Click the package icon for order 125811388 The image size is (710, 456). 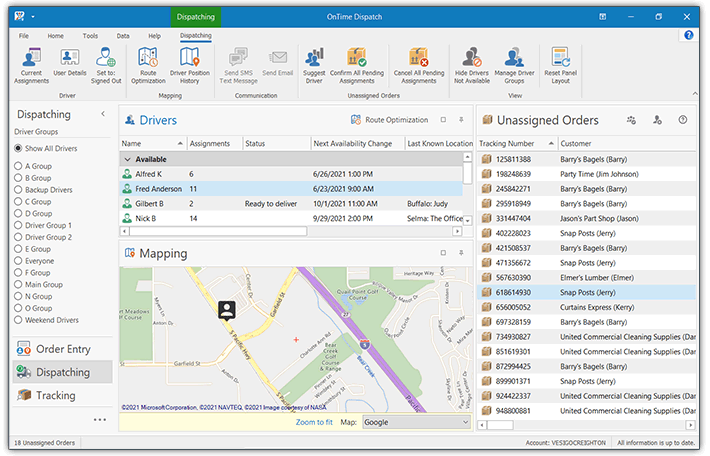click(487, 159)
